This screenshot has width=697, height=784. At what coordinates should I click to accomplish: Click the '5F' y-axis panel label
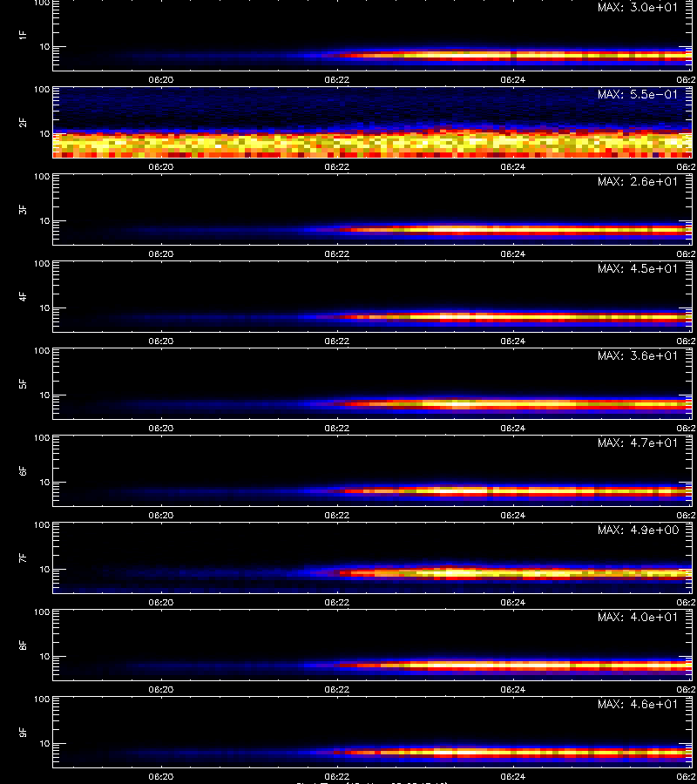23,384
